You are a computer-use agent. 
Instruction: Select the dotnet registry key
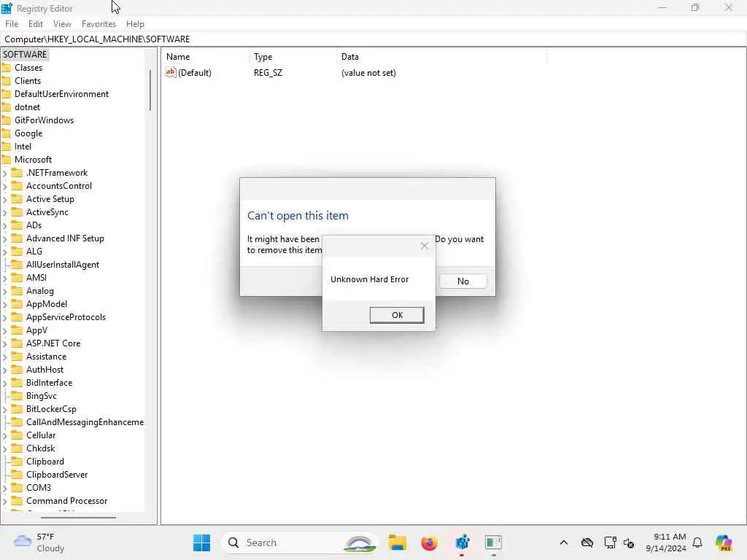point(27,107)
